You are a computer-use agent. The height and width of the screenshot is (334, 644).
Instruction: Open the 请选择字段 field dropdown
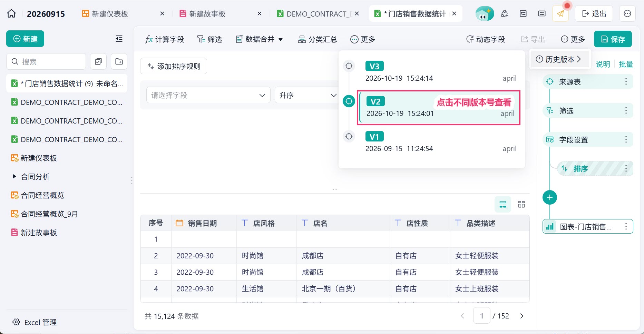[208, 95]
